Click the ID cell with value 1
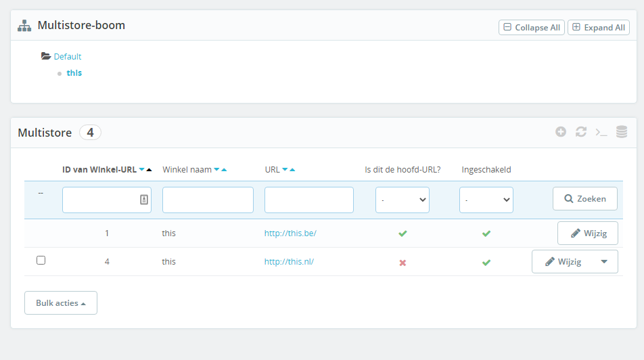This screenshot has height=360, width=644. (x=107, y=233)
